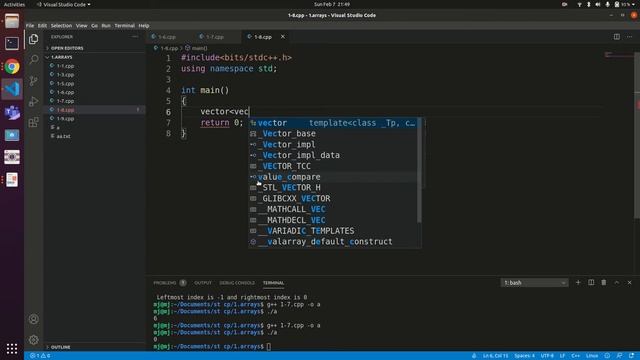The width and height of the screenshot is (640, 360).
Task: Open aa.txt in the explorer
Action: (x=63, y=136)
